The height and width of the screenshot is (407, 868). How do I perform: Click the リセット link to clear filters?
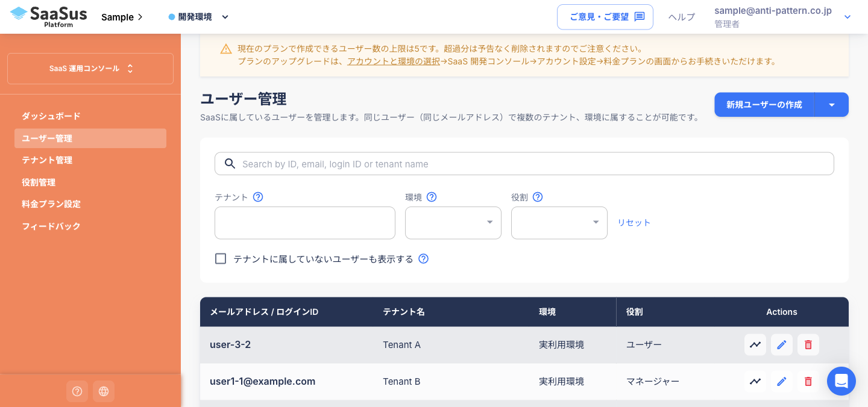click(x=634, y=222)
